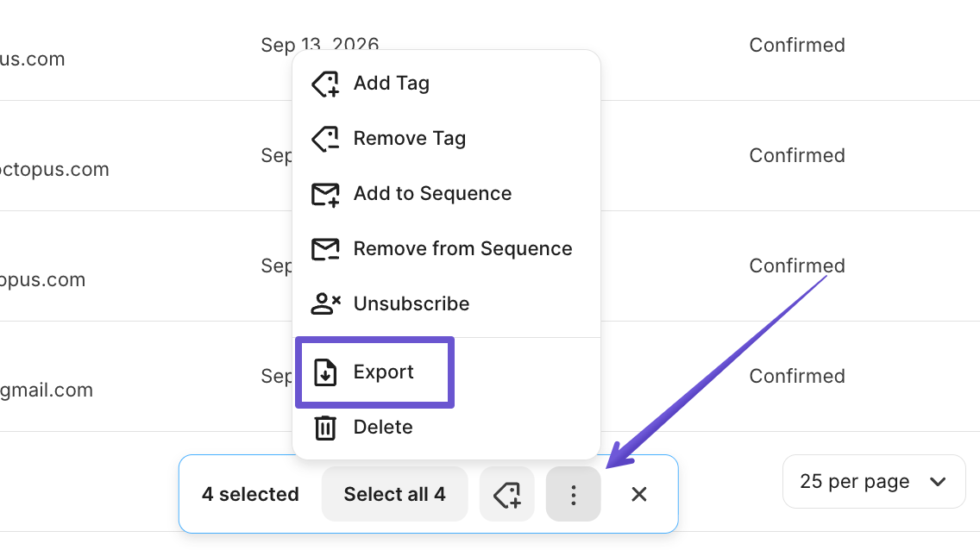Select Add to Sequence menu entry
Image resolution: width=980 pixels, height=550 pixels.
click(446, 193)
